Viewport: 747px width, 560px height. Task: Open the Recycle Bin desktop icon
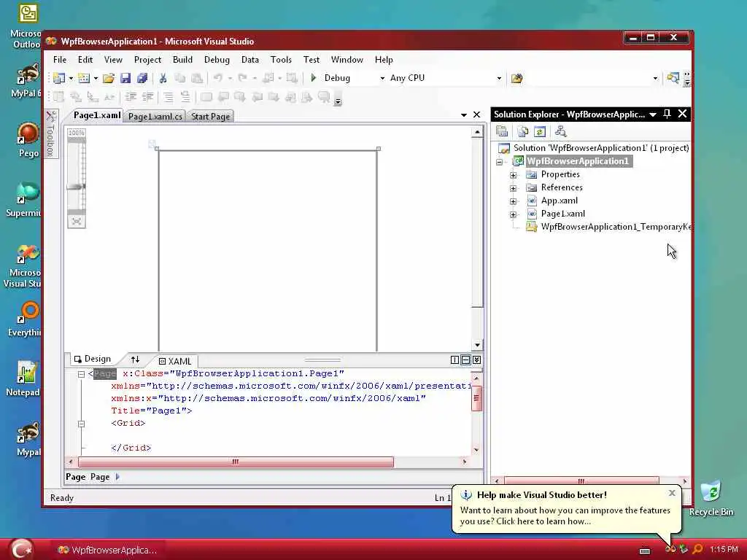[711, 499]
